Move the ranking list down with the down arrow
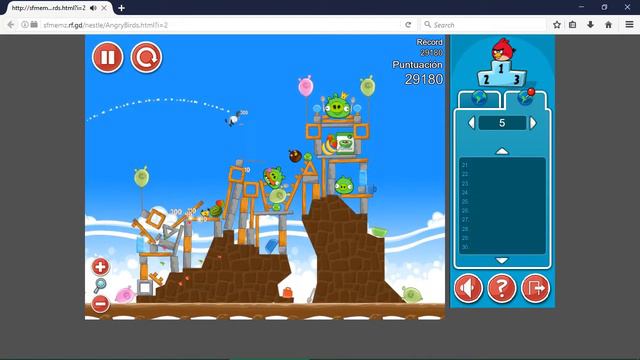Screen dimensions: 640x360 pyautogui.click(x=502, y=260)
